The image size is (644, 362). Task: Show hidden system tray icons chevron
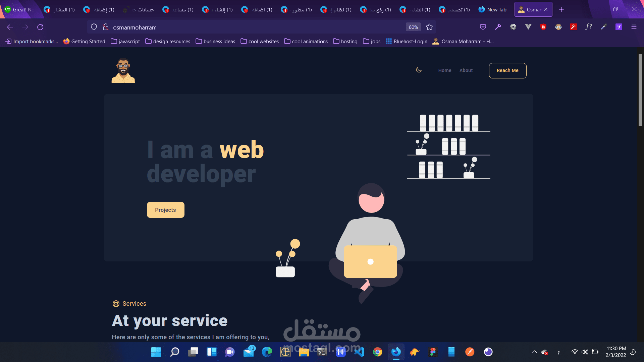coord(535,352)
